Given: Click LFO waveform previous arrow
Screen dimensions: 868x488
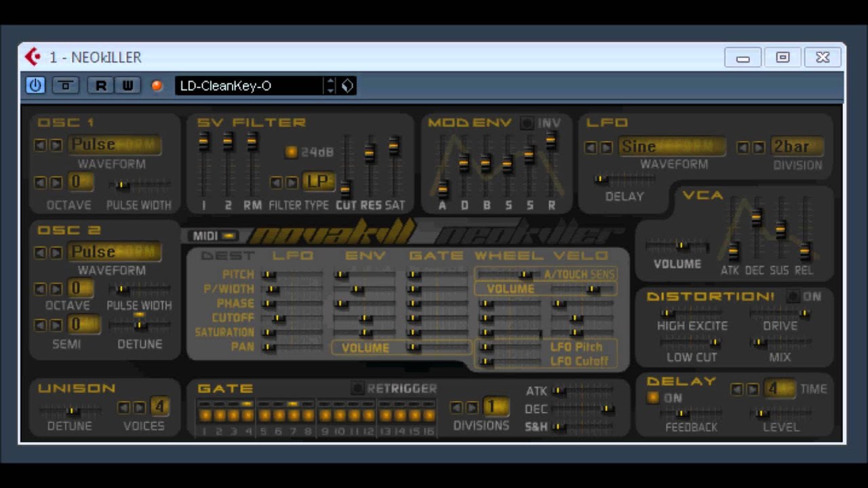Looking at the screenshot, I should click(591, 148).
